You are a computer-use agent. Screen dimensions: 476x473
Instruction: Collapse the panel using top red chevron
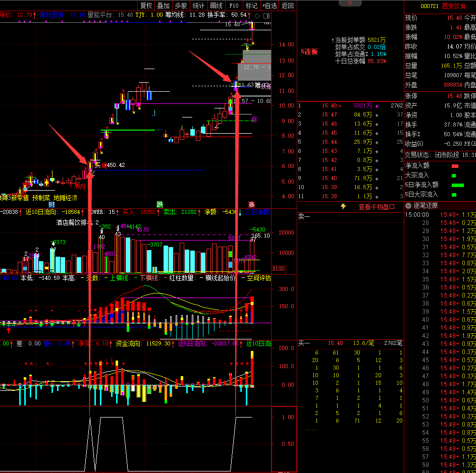click(350, 3)
